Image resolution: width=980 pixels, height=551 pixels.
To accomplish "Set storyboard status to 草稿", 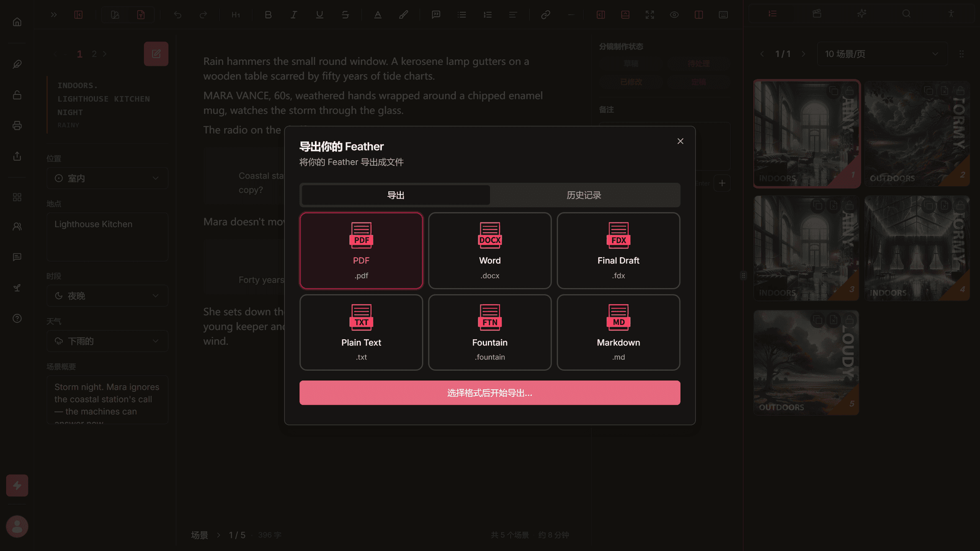I will (631, 64).
